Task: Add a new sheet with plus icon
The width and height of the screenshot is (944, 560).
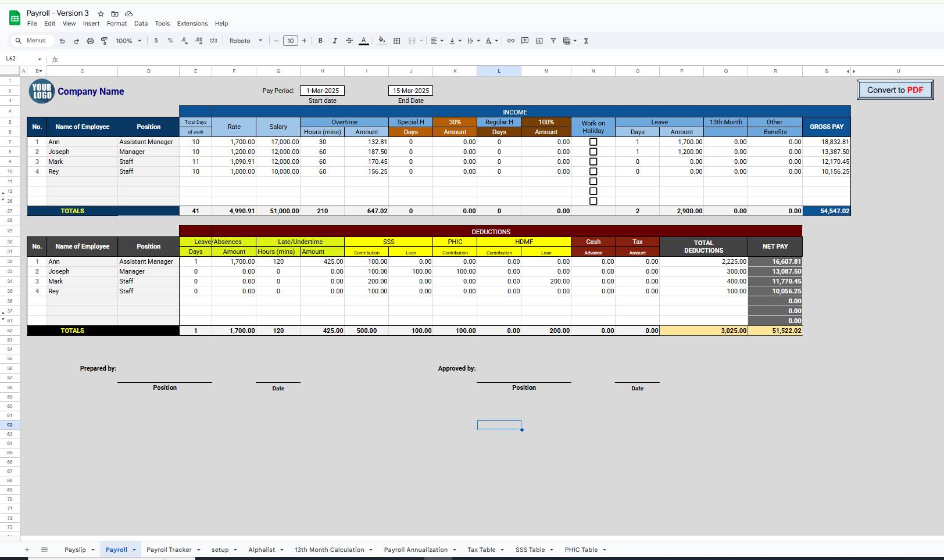Action: [27, 550]
